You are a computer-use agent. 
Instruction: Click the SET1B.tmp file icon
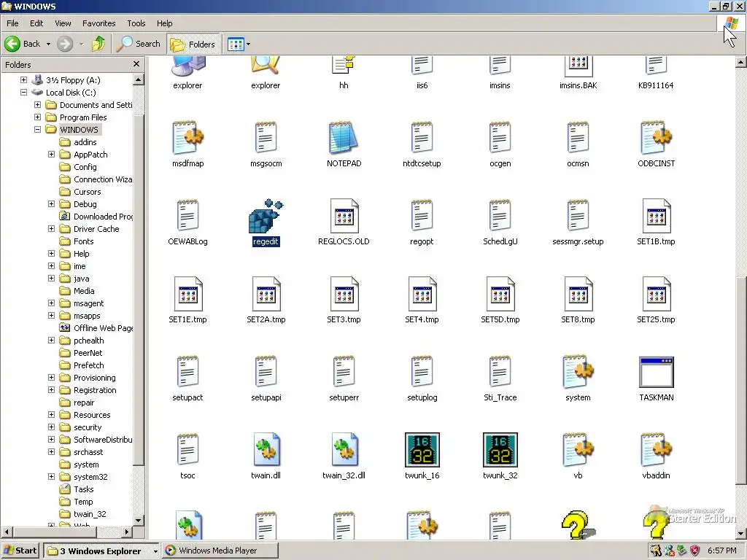pyautogui.click(x=656, y=216)
